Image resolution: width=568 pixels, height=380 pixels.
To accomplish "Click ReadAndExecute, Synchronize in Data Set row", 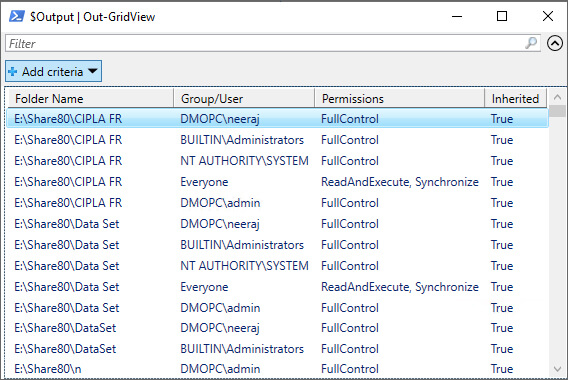I will coord(400,287).
